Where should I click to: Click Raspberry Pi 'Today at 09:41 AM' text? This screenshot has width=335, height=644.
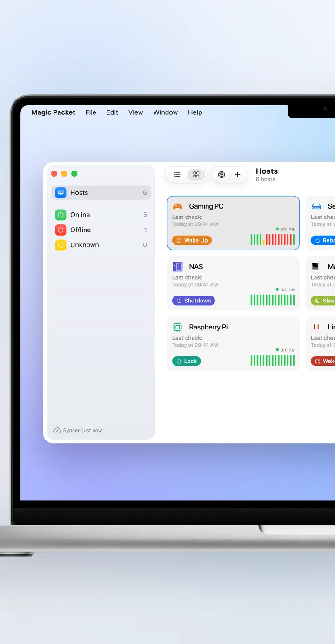click(x=195, y=345)
